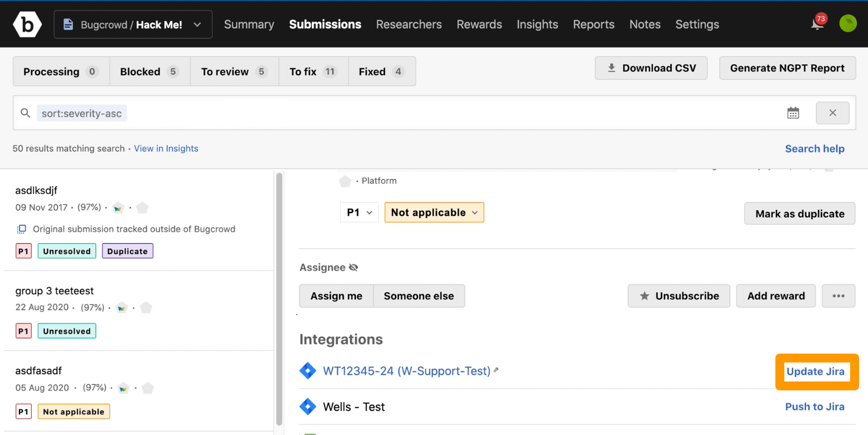Filter by Fixed submissions

(x=382, y=71)
